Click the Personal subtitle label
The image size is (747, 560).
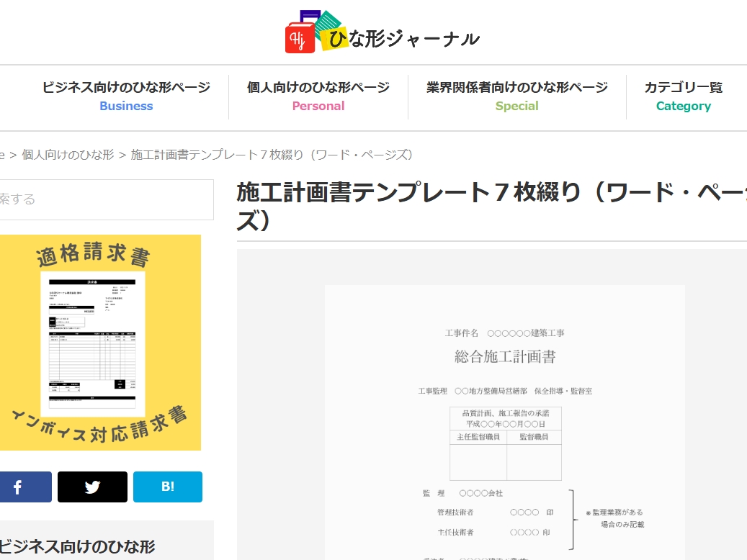[318, 106]
